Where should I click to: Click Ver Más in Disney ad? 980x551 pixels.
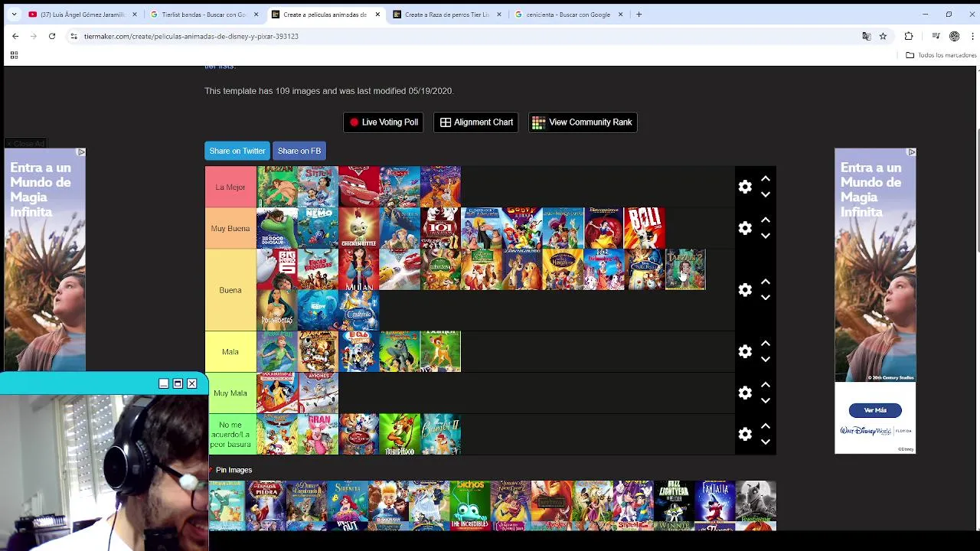[875, 410]
